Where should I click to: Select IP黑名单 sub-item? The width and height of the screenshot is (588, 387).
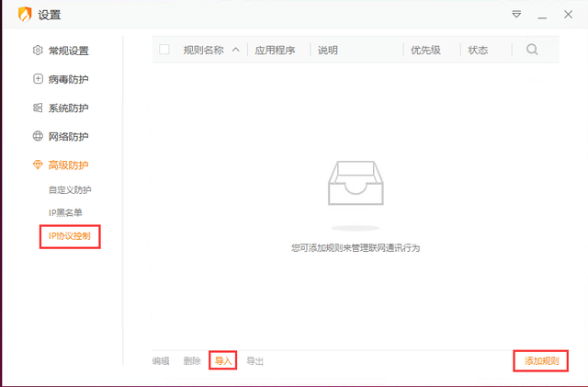pyautogui.click(x=65, y=213)
